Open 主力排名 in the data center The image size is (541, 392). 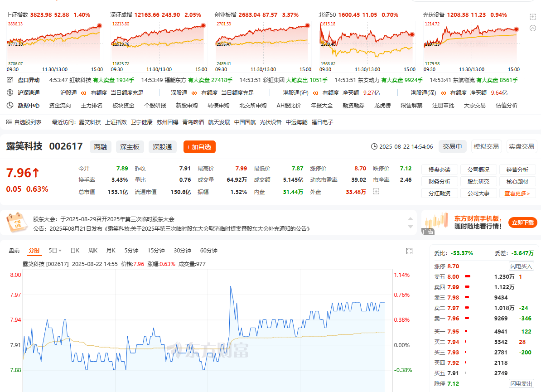tap(92, 106)
